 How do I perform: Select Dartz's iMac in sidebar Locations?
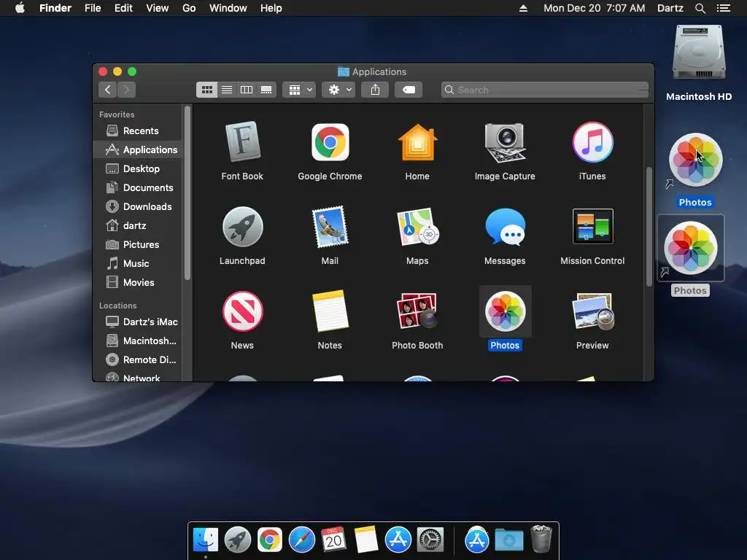(138, 322)
